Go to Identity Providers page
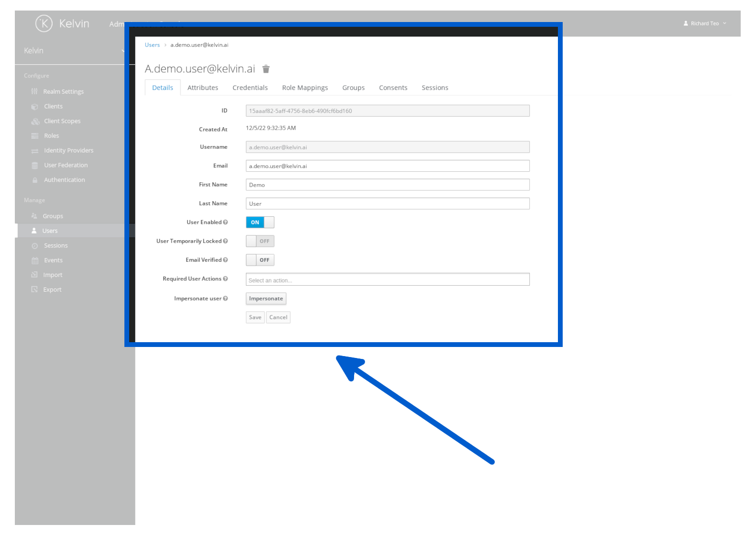The image size is (756, 536). [x=68, y=150]
